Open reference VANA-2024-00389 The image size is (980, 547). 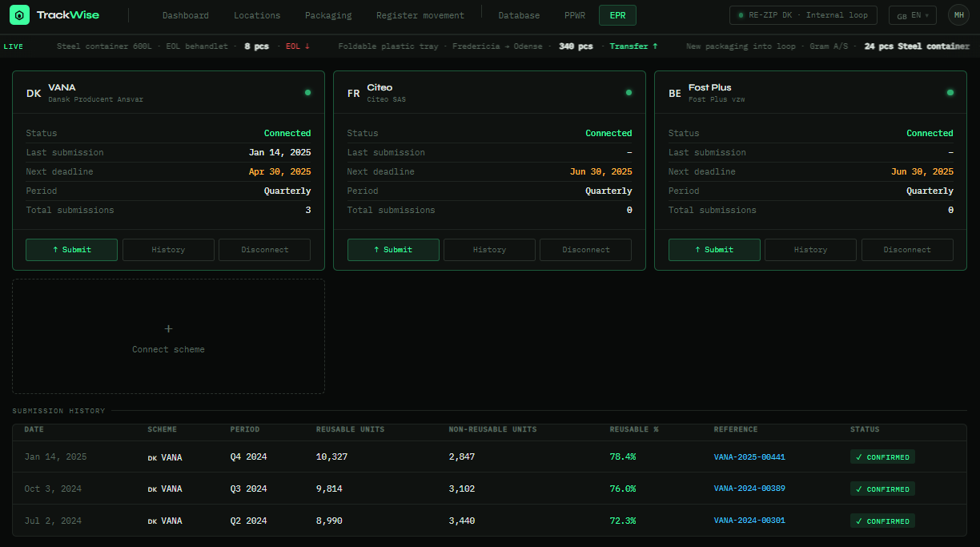[749, 489]
